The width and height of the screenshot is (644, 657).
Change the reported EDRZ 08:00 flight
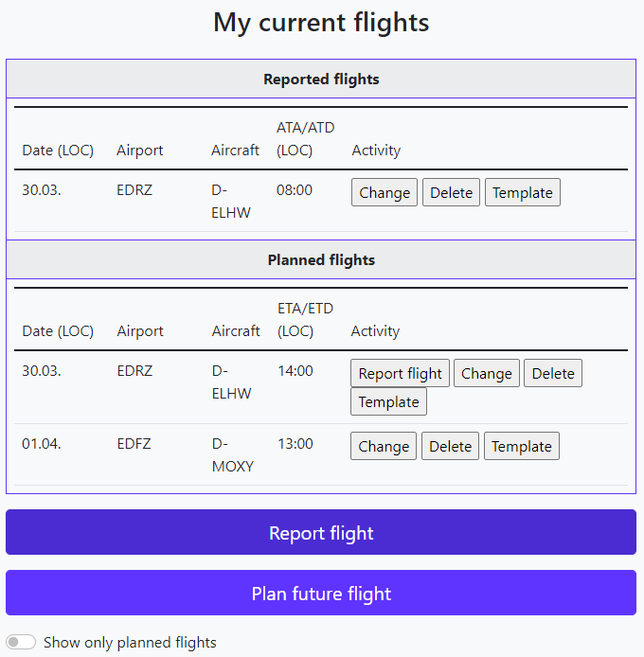tap(385, 192)
